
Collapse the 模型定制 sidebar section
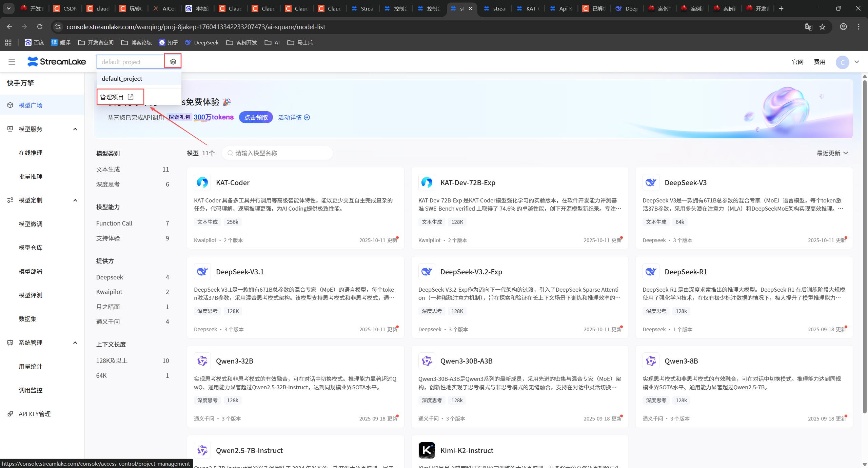[75, 200]
